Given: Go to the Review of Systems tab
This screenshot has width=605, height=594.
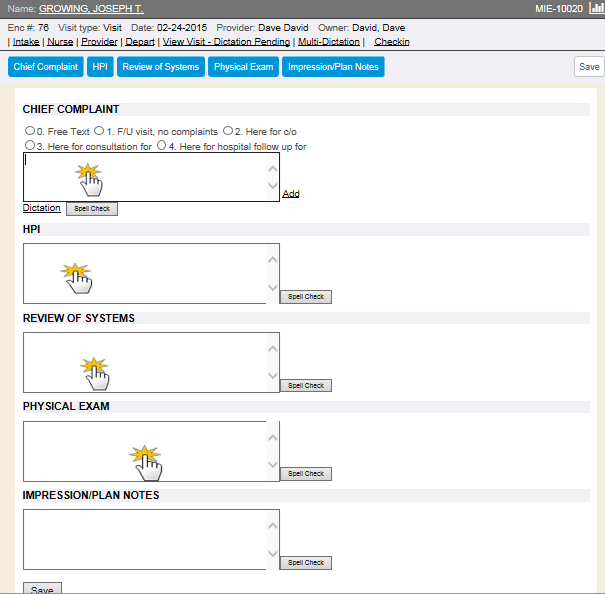Looking at the screenshot, I should [161, 67].
